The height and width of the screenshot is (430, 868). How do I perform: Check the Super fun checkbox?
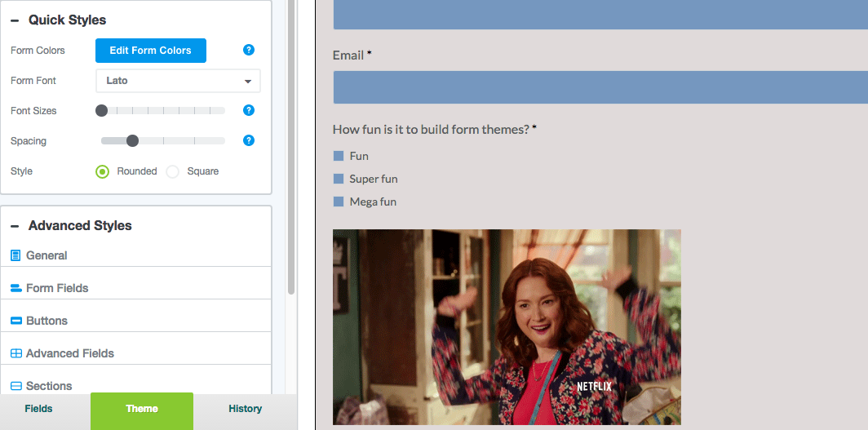(x=339, y=179)
